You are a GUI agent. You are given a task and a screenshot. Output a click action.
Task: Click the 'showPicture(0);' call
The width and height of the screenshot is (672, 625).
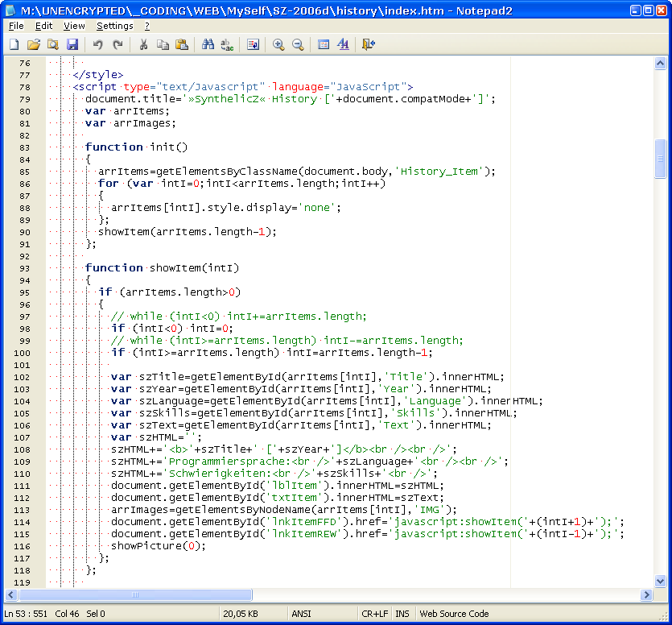[x=159, y=546]
